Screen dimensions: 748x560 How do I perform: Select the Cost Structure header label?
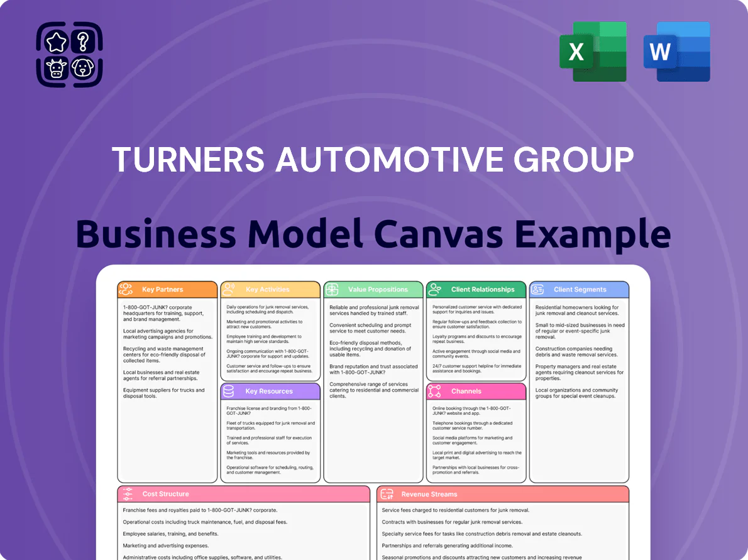pos(165,494)
